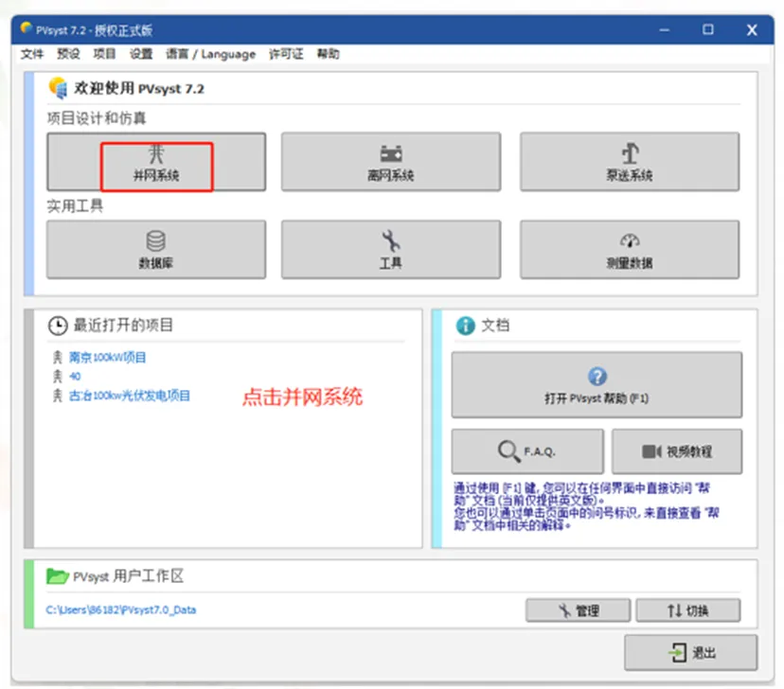The width and height of the screenshot is (784, 689).
Task: Open the 预设 menu
Action: 68,54
